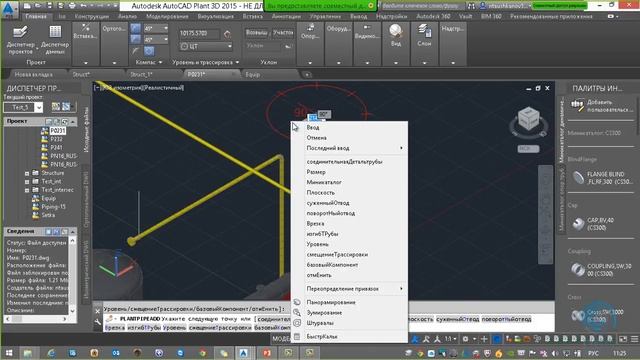Toggle the Участок button in Уклон panel
640x360 pixels.
(x=283, y=33)
